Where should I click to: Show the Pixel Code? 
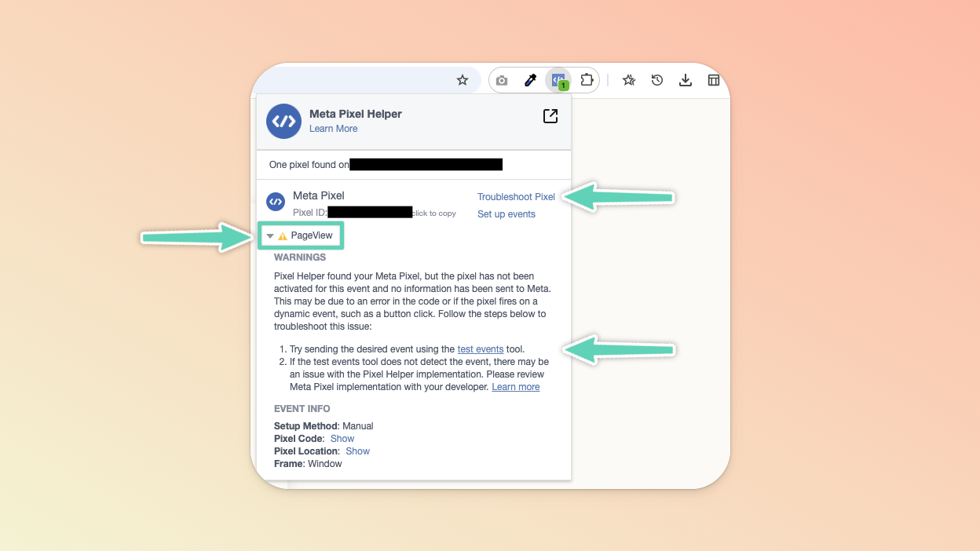click(342, 439)
